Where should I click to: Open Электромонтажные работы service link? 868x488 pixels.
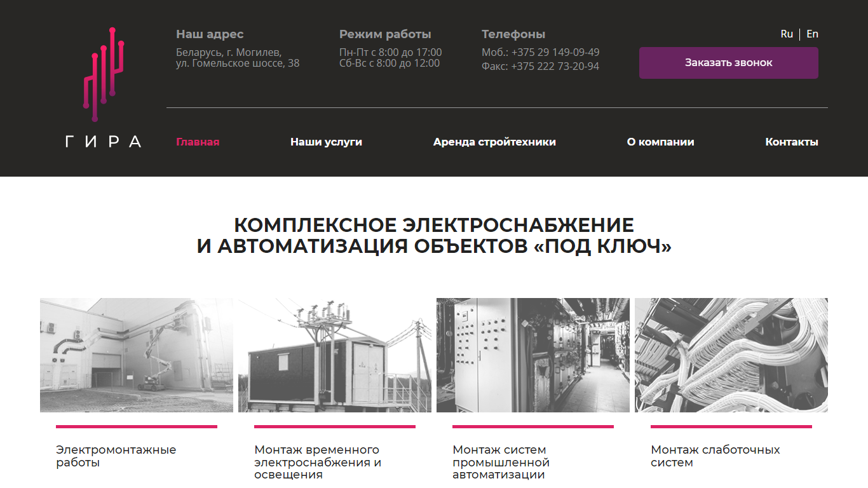[x=116, y=456]
